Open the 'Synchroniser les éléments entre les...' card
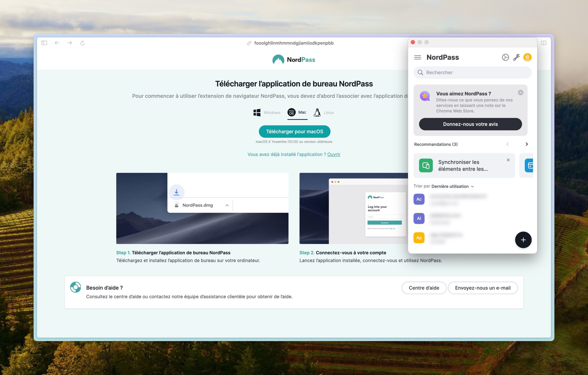This screenshot has height=375, width=588. pyautogui.click(x=464, y=166)
